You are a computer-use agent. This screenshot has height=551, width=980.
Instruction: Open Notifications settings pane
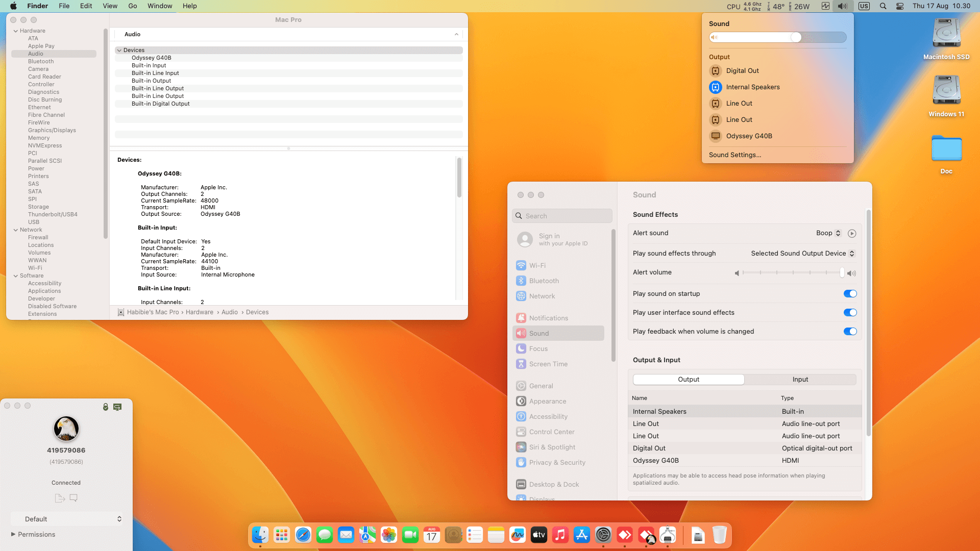click(558, 318)
